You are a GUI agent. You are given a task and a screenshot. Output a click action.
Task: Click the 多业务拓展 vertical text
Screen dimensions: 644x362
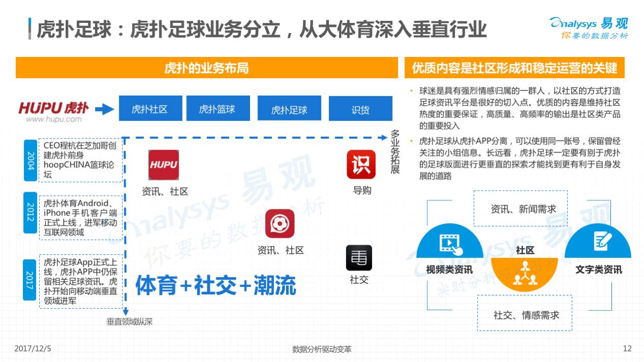[x=395, y=152]
